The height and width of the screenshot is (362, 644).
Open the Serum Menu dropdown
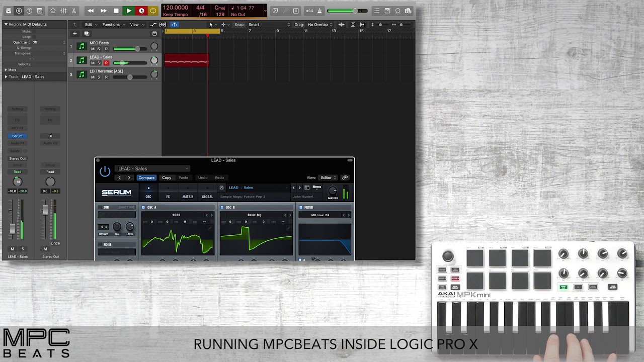tap(316, 188)
